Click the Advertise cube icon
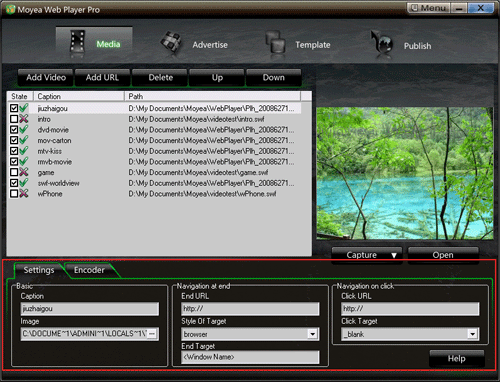Viewport: 500px width, 382px height. pos(171,43)
